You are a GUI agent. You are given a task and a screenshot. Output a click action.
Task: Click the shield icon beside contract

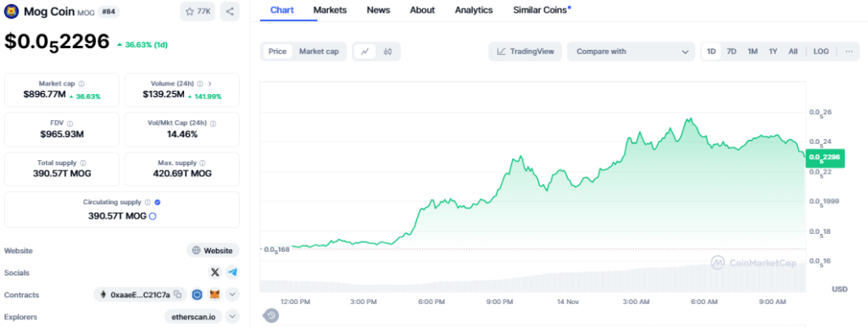pyautogui.click(x=197, y=295)
